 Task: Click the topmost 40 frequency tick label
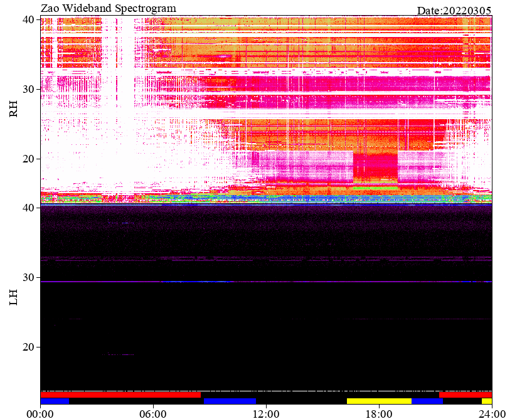pos(28,19)
